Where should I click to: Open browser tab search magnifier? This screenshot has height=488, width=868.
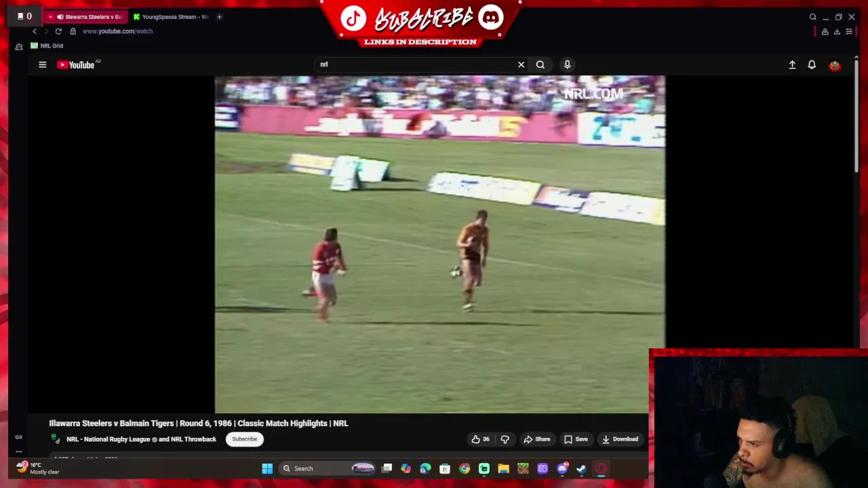point(813,17)
